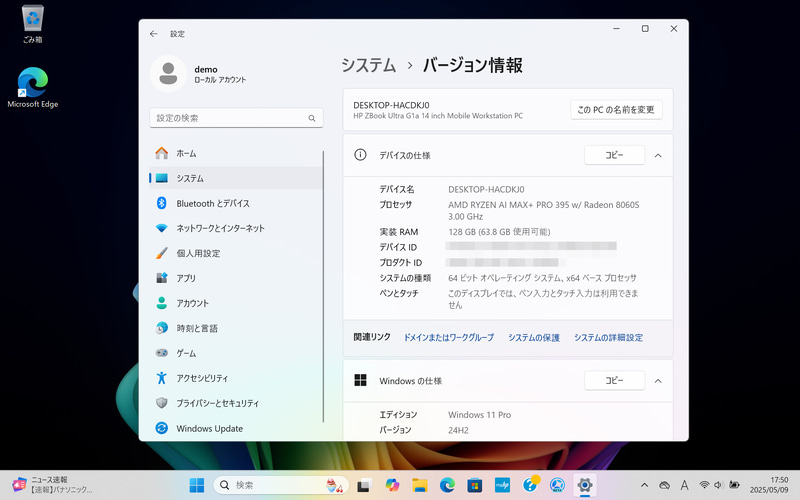The image size is (800, 500).
Task: Launch Copilot from the taskbar
Action: (392, 485)
